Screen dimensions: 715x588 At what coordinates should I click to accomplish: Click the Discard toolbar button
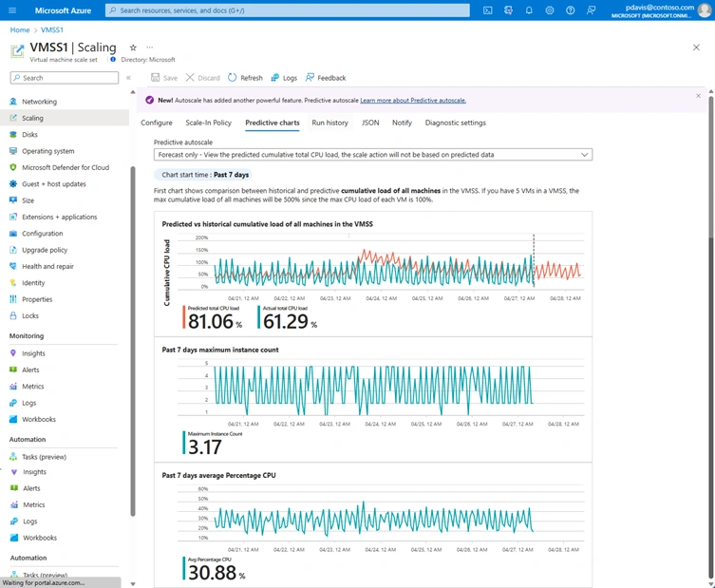203,78
